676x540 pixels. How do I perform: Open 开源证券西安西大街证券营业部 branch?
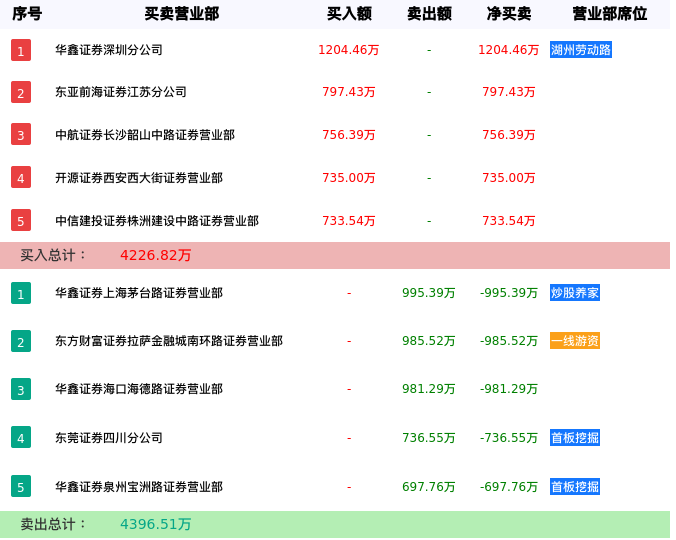139,178
